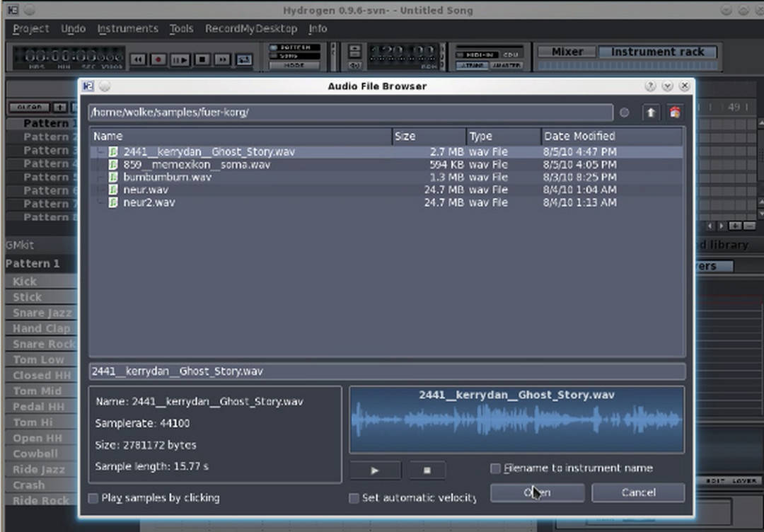The image size is (764, 532).
Task: Click the stop button in Hydrogen transport
Action: click(202, 59)
